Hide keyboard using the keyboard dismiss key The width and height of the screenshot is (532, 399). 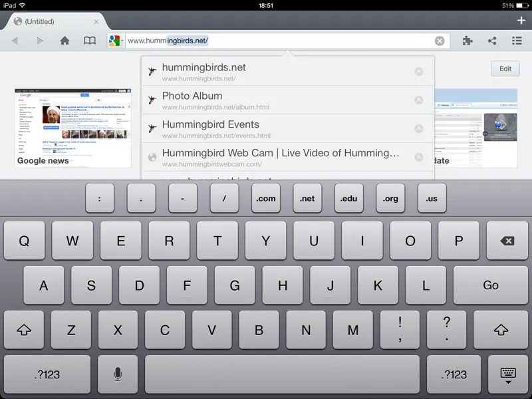point(508,374)
